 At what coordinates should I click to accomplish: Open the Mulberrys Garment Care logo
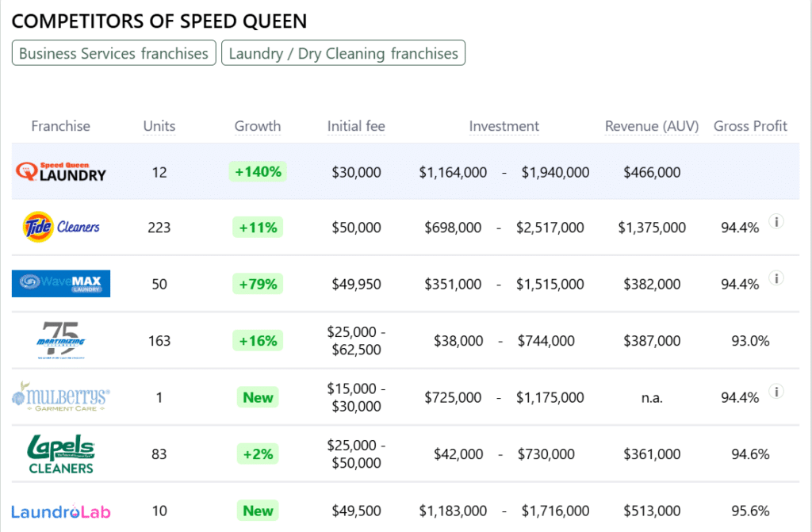(61, 396)
